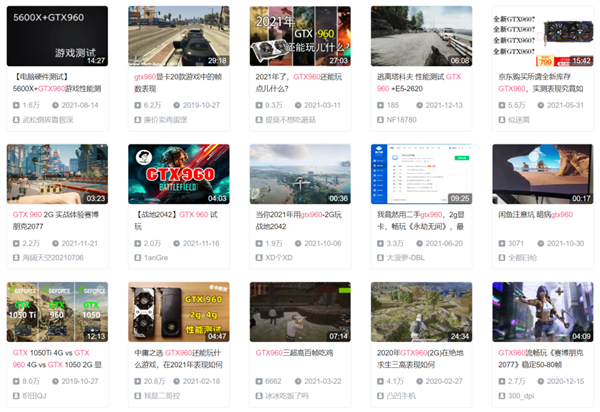This screenshot has height=412, width=600.
Task: Click the uploader icon beside XD个XD
Action: point(259,258)
